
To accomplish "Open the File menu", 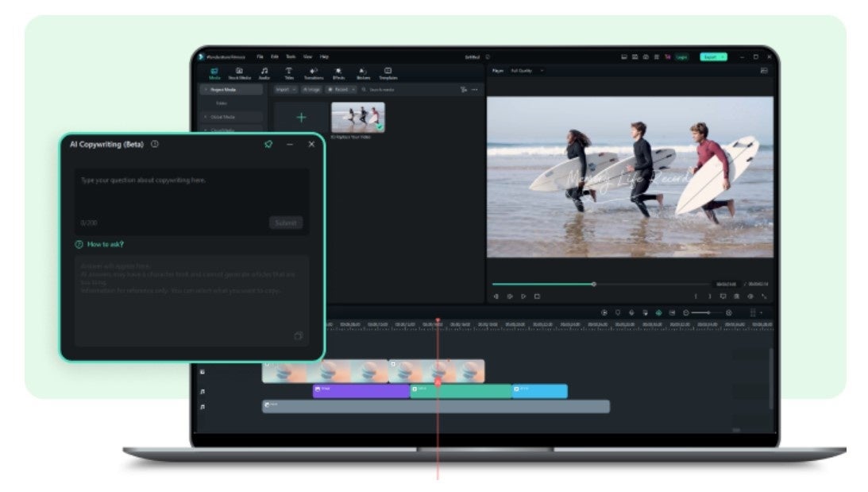I will tap(260, 57).
